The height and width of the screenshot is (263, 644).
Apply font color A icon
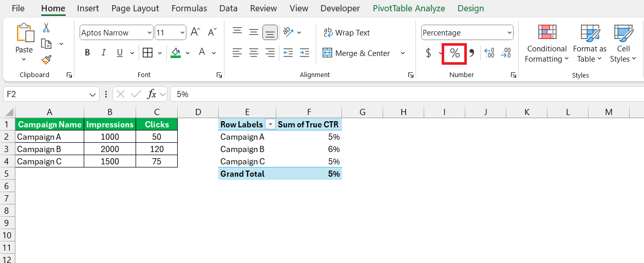pyautogui.click(x=202, y=52)
